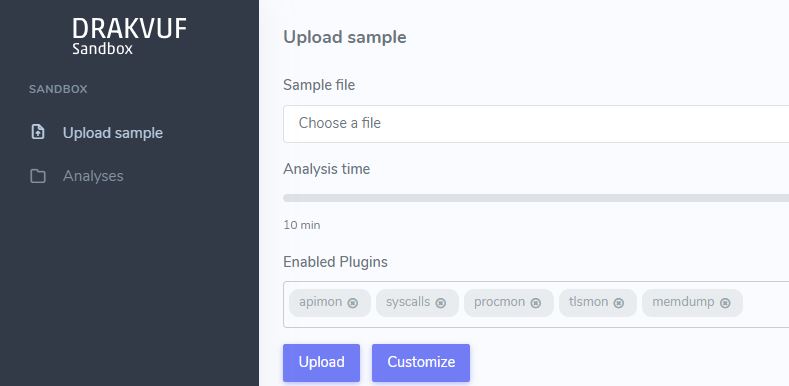Click the Upload button
The image size is (789, 386).
(x=322, y=362)
